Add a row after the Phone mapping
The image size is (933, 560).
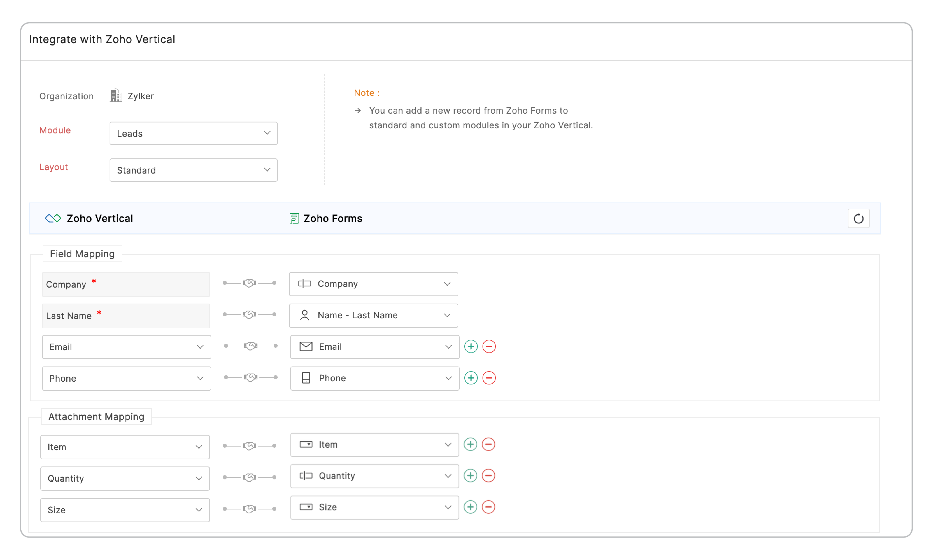[x=470, y=378]
